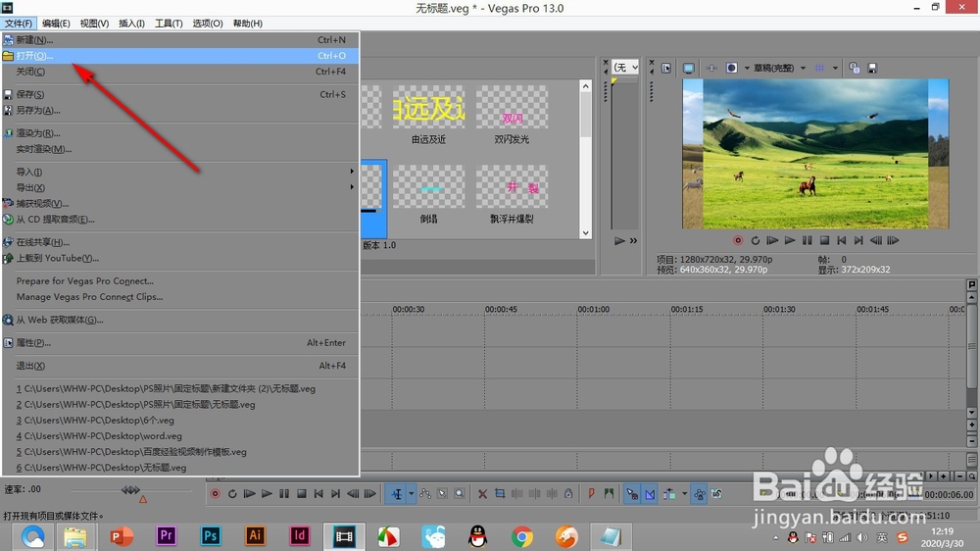Click Record in the bottom transport bar

click(215, 494)
